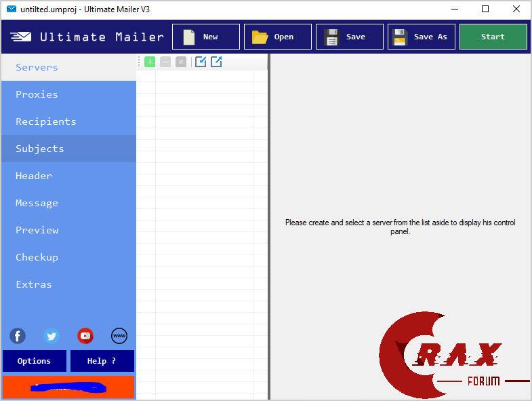Click the window title bar app icon

[x=12, y=9]
